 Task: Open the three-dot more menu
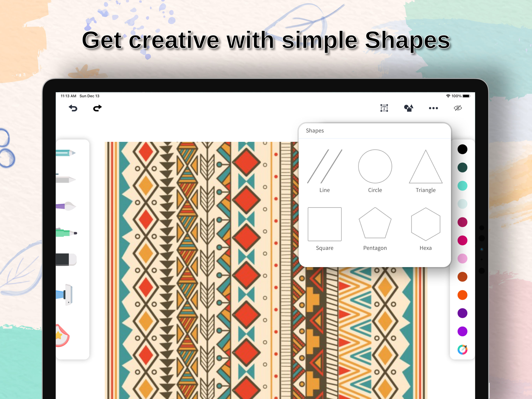pos(433,108)
